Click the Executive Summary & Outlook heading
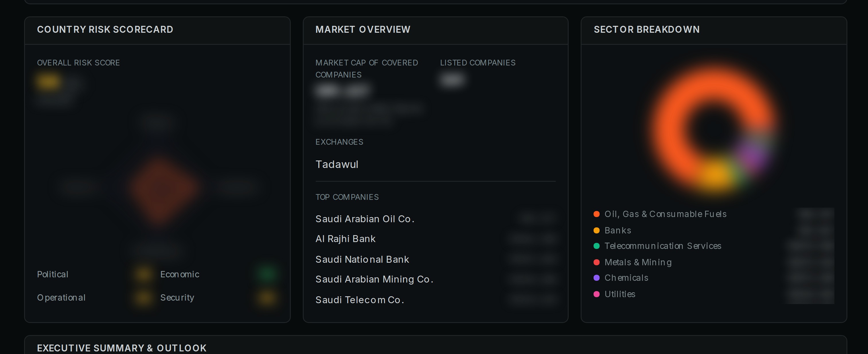The height and width of the screenshot is (354, 868). 122,348
